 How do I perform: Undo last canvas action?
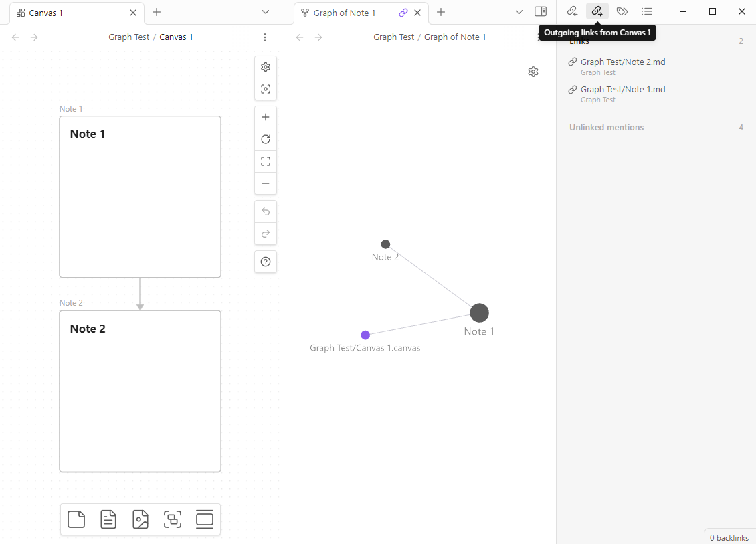click(x=265, y=211)
